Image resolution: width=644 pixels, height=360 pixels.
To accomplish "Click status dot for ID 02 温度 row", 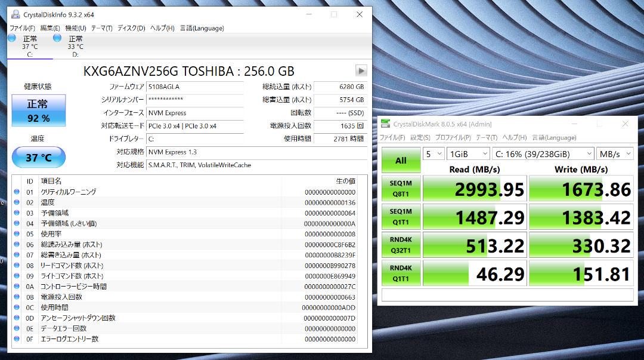I will tap(17, 202).
